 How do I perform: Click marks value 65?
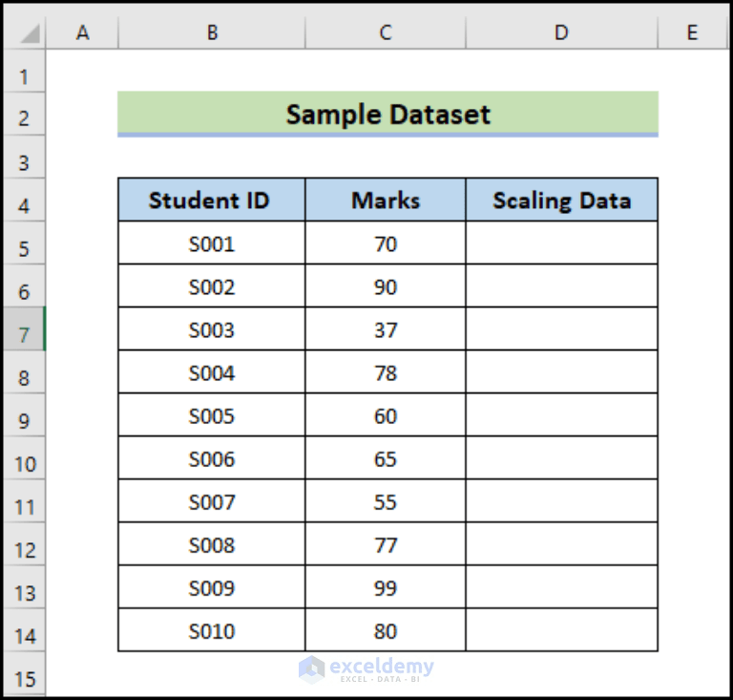point(386,457)
